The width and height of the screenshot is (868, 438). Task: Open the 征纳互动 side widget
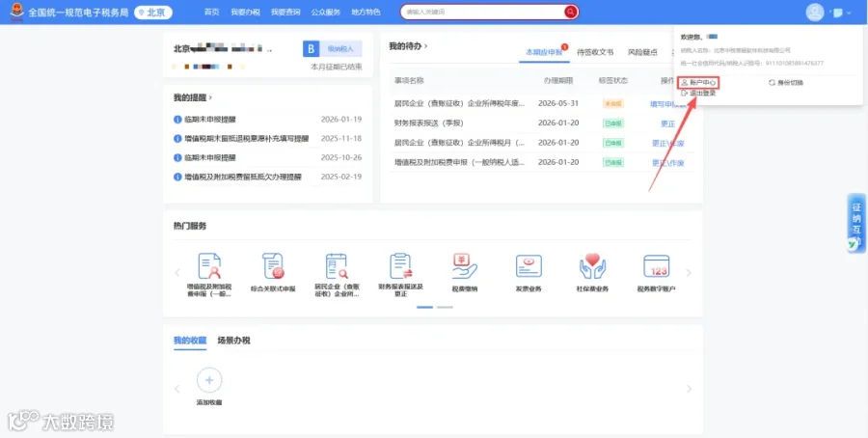[856, 223]
